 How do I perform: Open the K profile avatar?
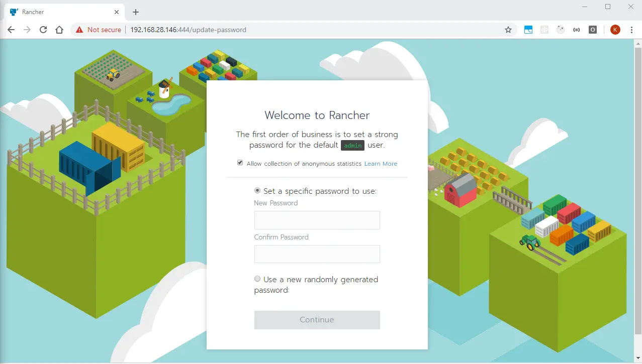[x=615, y=30]
